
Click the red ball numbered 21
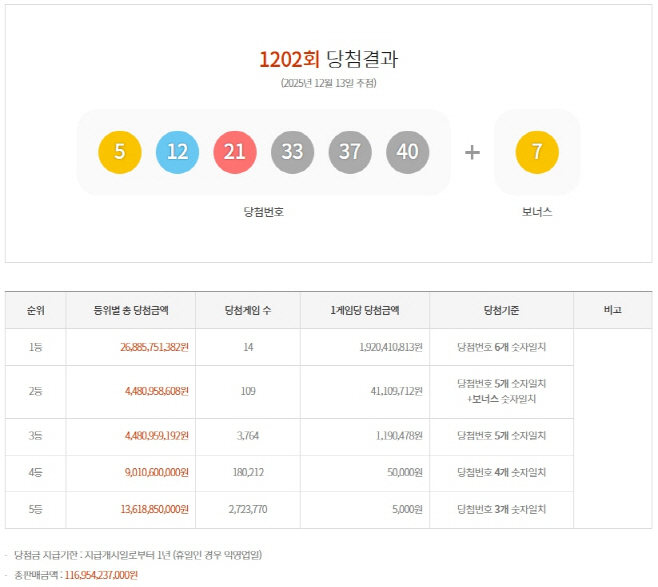tap(235, 152)
